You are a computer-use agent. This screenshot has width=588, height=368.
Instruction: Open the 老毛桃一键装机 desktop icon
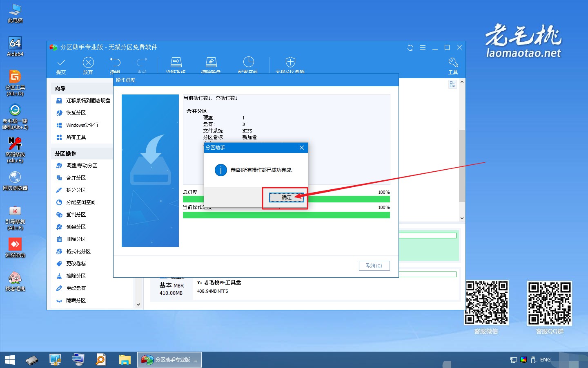pos(15,117)
